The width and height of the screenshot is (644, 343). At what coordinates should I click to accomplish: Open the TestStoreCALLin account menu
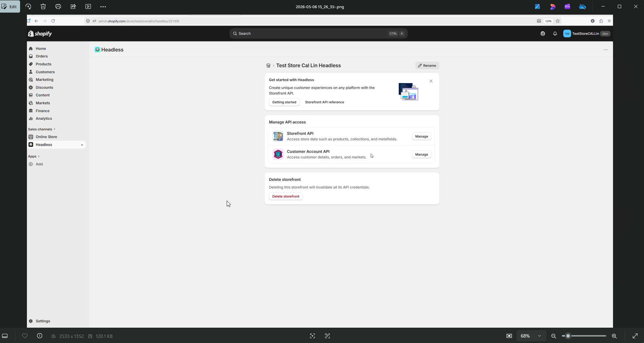pos(587,33)
